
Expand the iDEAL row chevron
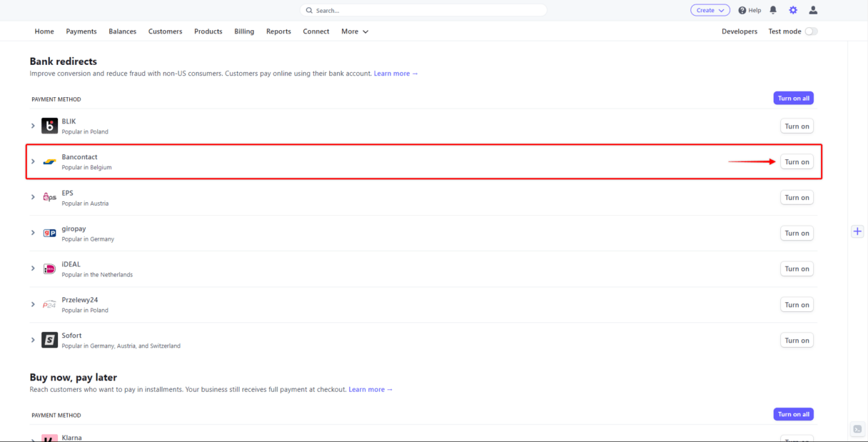pyautogui.click(x=33, y=268)
